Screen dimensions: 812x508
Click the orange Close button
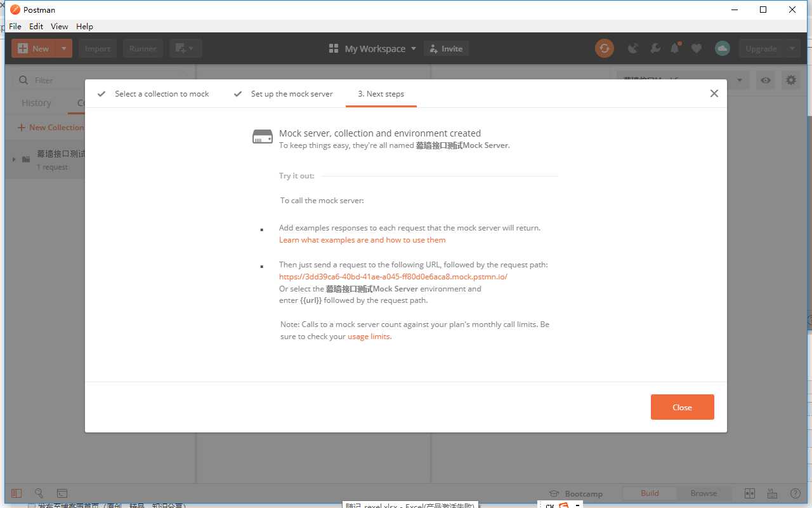pos(682,407)
